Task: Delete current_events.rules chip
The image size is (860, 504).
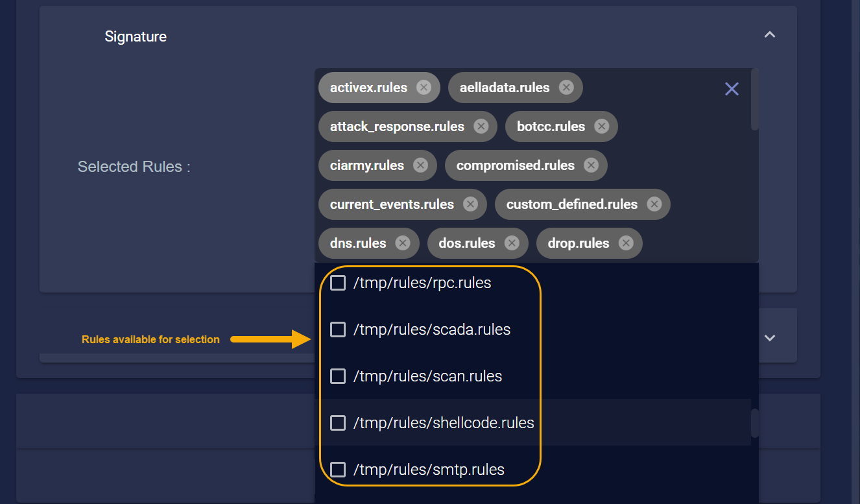Action: click(x=470, y=204)
